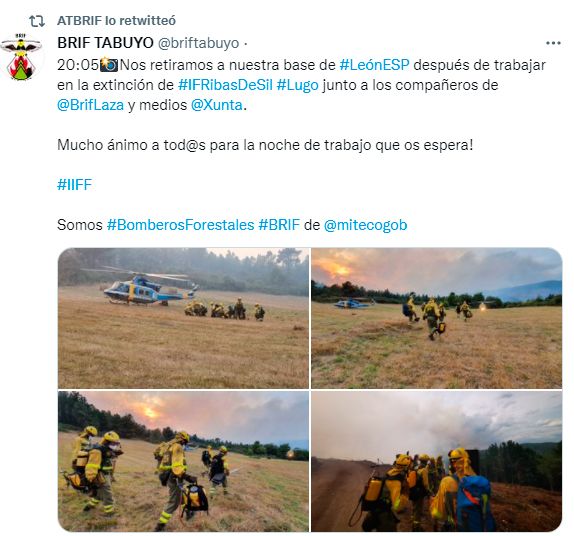Open the #IFRibasDeSil hashtag
This screenshot has height=536, width=574.
[x=225, y=85]
